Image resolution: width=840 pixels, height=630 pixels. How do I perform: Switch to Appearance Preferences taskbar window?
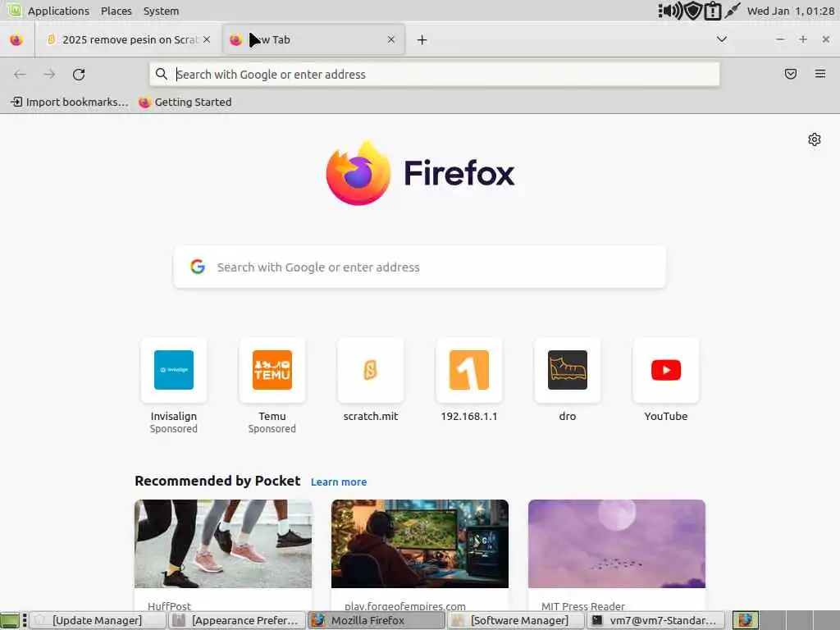click(237, 620)
